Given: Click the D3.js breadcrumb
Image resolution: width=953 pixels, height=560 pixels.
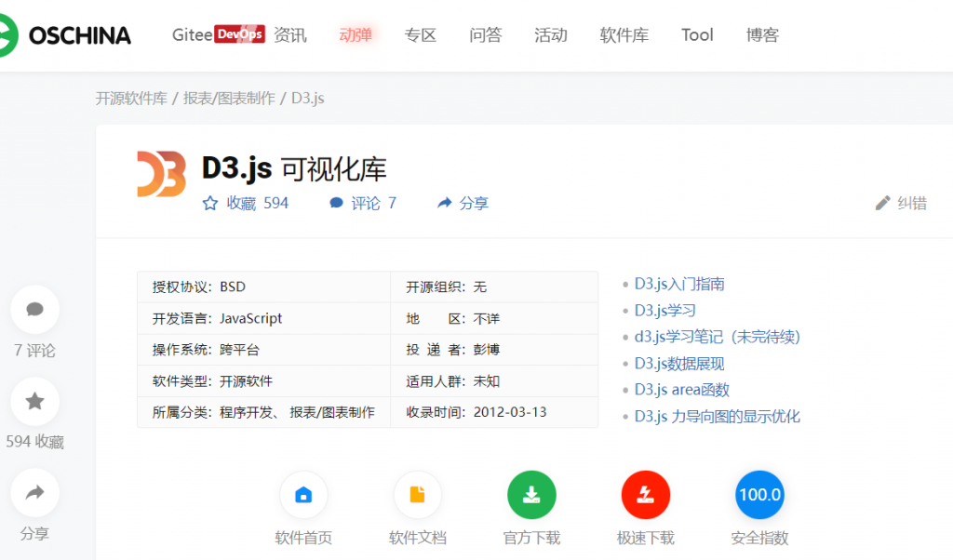Looking at the screenshot, I should (307, 99).
